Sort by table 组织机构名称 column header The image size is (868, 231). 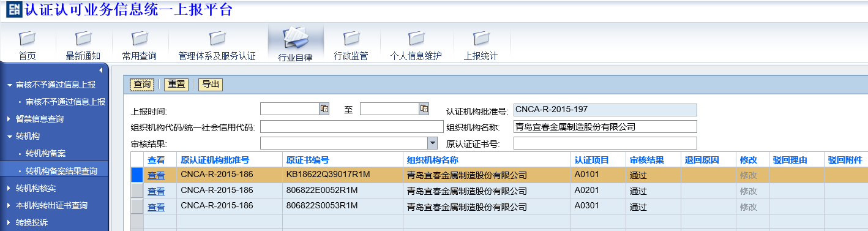point(433,160)
